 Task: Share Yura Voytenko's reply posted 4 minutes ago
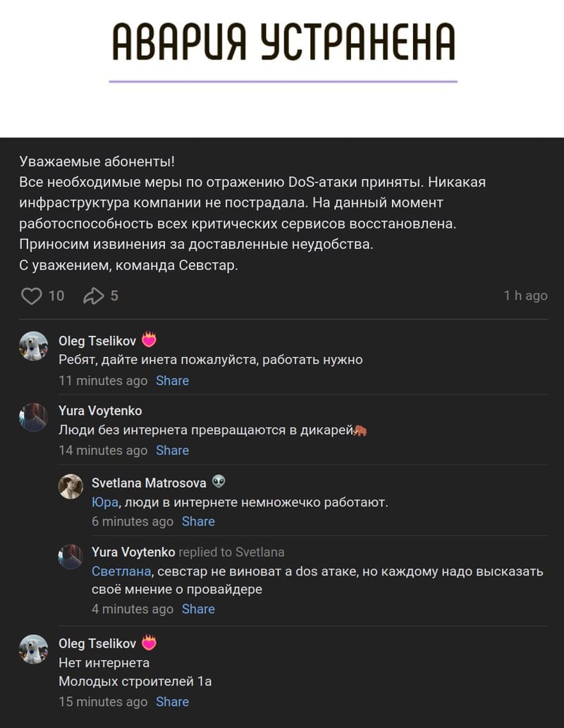[x=198, y=609]
